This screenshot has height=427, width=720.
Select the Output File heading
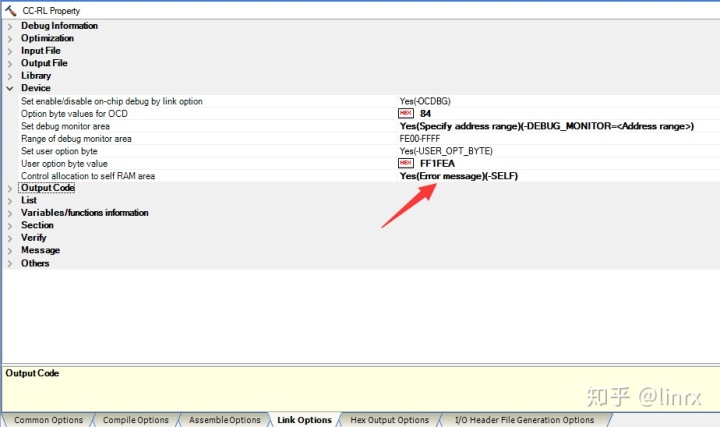click(44, 63)
